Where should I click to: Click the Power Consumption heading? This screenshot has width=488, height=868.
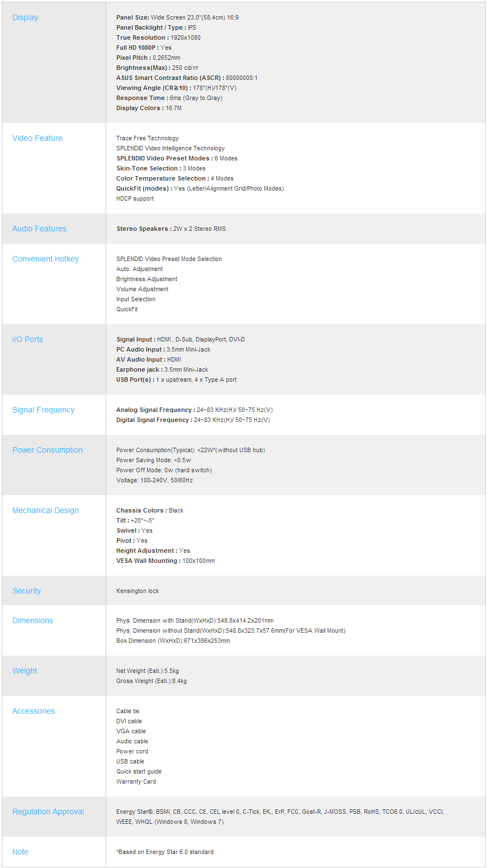(48, 450)
